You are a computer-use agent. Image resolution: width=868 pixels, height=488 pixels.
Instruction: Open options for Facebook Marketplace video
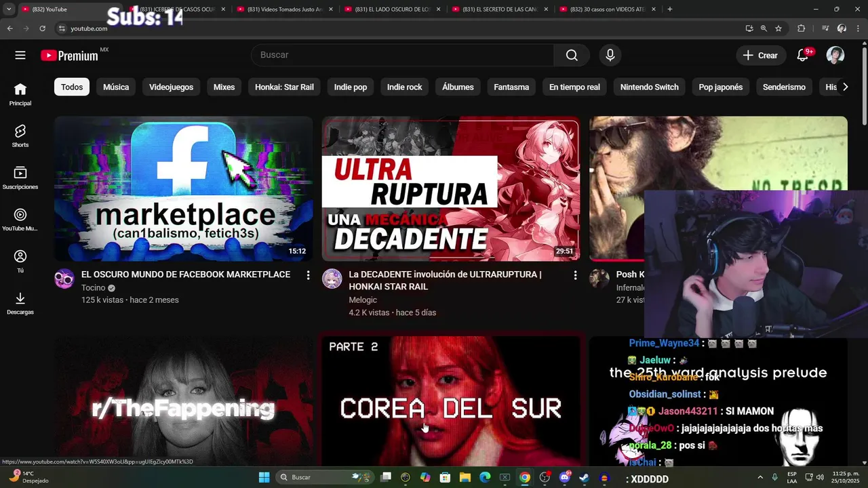coord(308,275)
